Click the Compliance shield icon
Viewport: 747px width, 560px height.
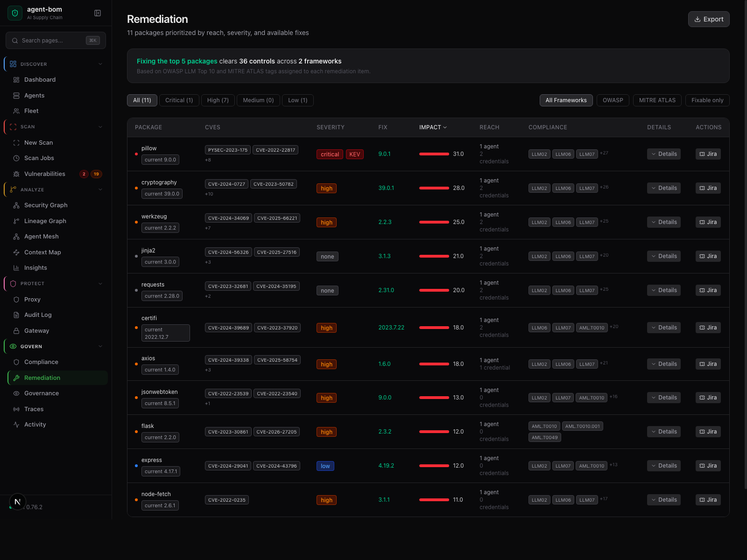pyautogui.click(x=16, y=362)
